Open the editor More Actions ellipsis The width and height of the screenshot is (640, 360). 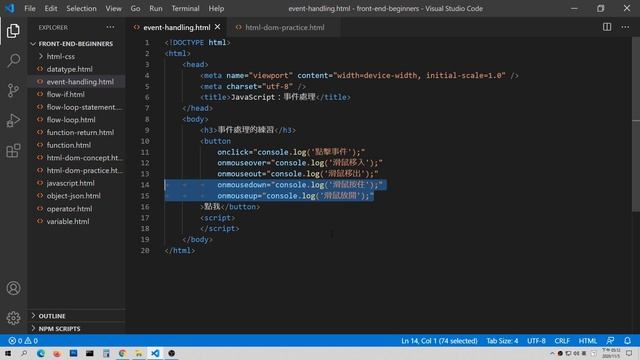tap(625, 27)
